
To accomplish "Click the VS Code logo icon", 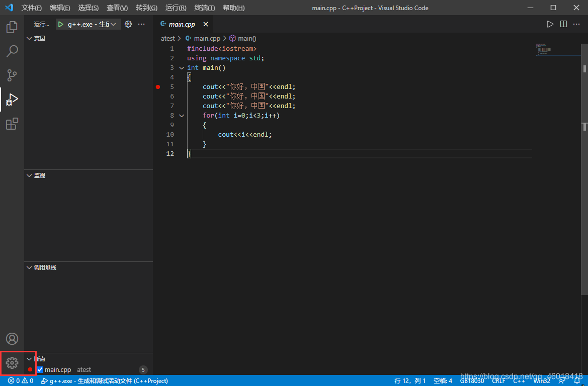I will [9, 8].
